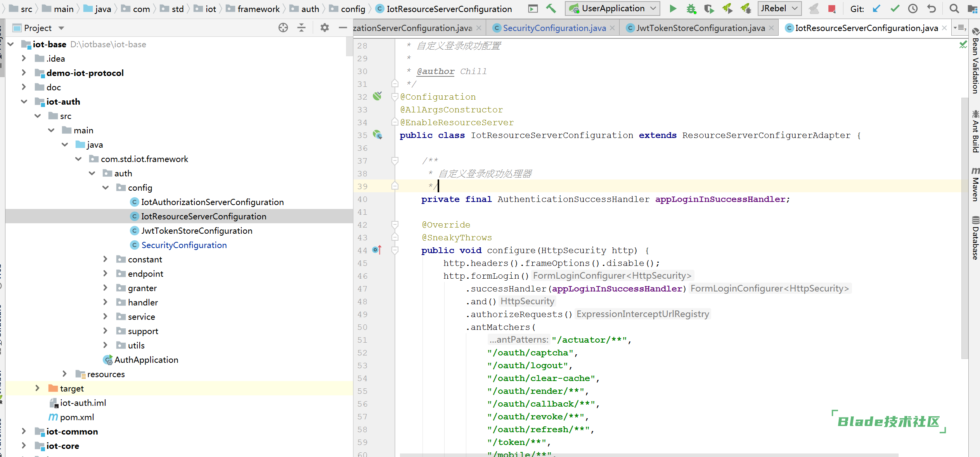
Task: Debug with JRebel rocket-bug icon
Action: tap(746, 9)
